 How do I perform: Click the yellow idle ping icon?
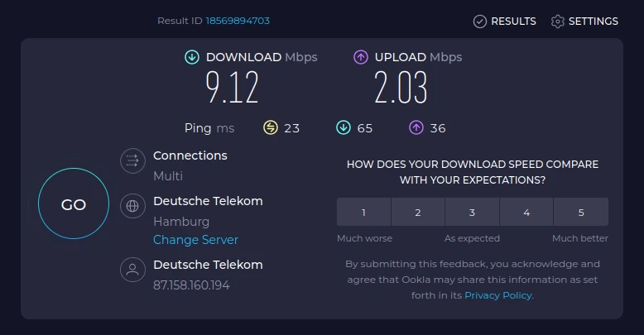point(271,127)
